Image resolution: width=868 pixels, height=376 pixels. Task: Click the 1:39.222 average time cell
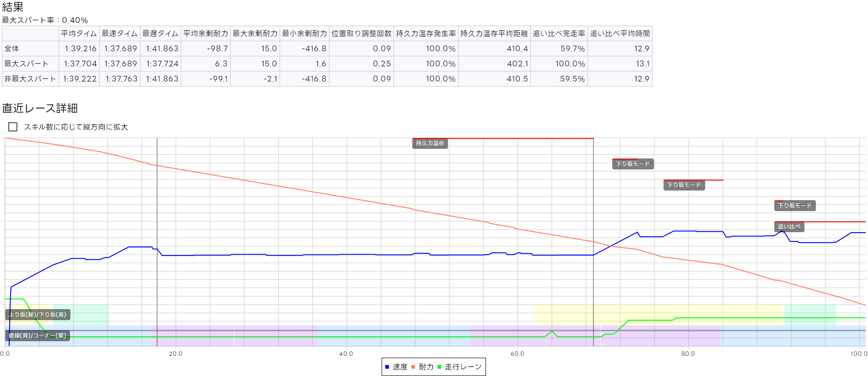coord(80,79)
